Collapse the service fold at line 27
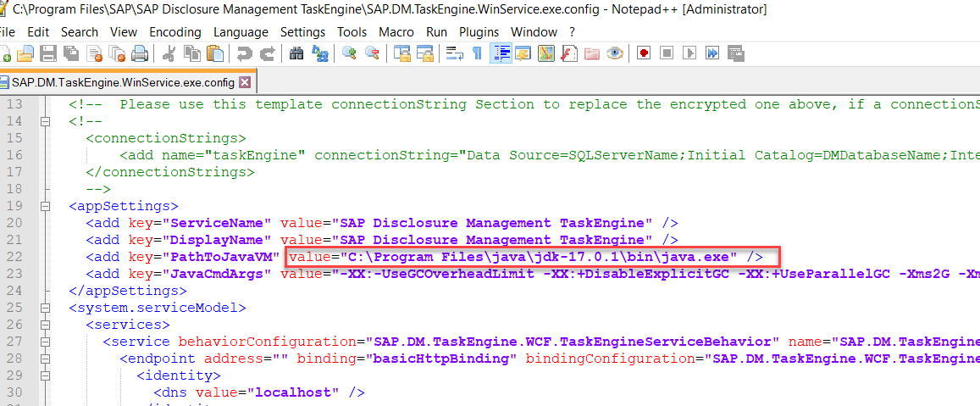Screen dimensions: 980x406 point(45,342)
